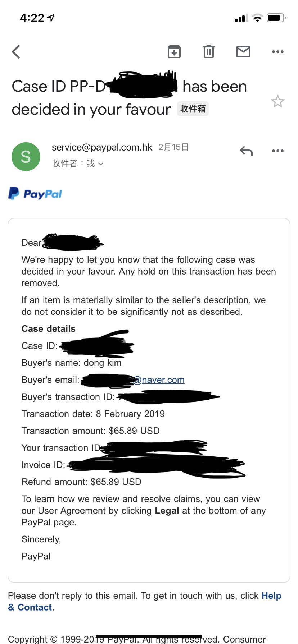This screenshot has height=644, width=298.
Task: Tap the PayPal logo in the email
Action: coord(35,194)
